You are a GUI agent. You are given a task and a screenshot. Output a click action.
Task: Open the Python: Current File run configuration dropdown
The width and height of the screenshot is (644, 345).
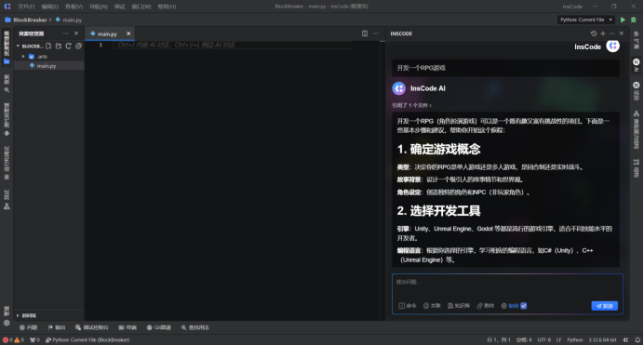coord(586,20)
